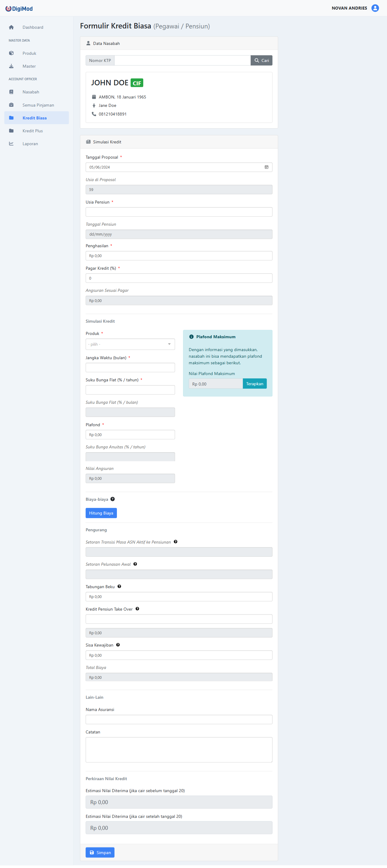The image size is (387, 868).
Task: Click help icon beside Biaya-biaya
Action: [x=112, y=499]
